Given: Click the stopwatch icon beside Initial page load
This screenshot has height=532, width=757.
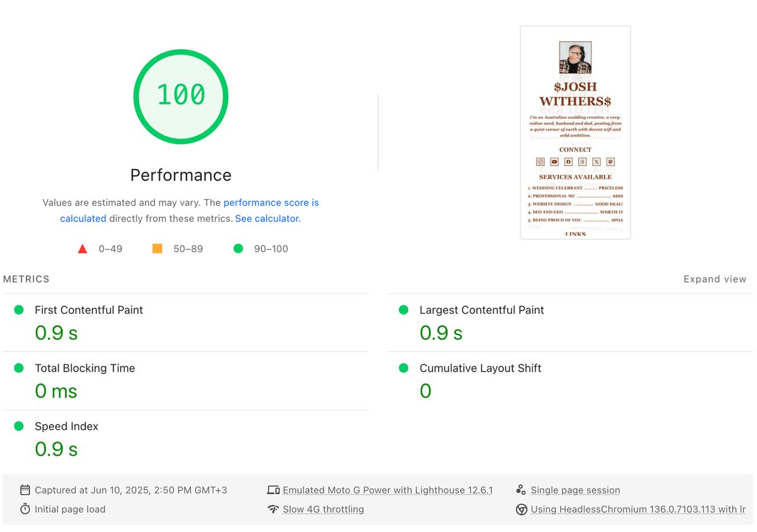Looking at the screenshot, I should tap(25, 509).
